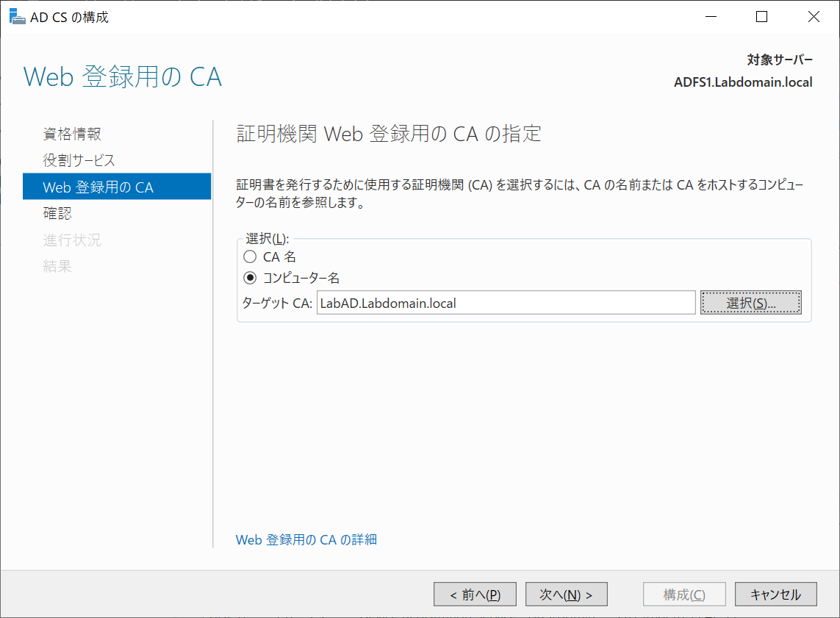Maximize the AD CS configuration window
The width and height of the screenshot is (840, 618).
(761, 16)
